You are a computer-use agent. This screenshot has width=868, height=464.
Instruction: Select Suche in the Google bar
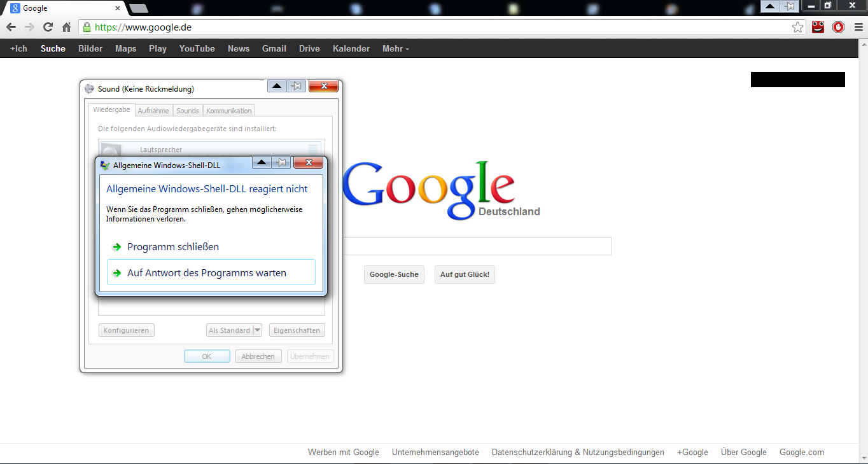pyautogui.click(x=53, y=48)
